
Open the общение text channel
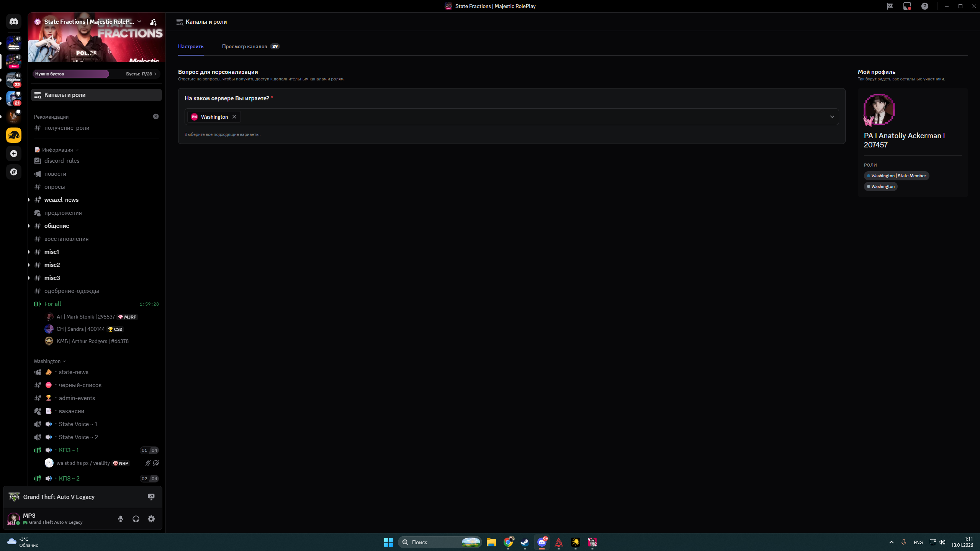(x=57, y=226)
